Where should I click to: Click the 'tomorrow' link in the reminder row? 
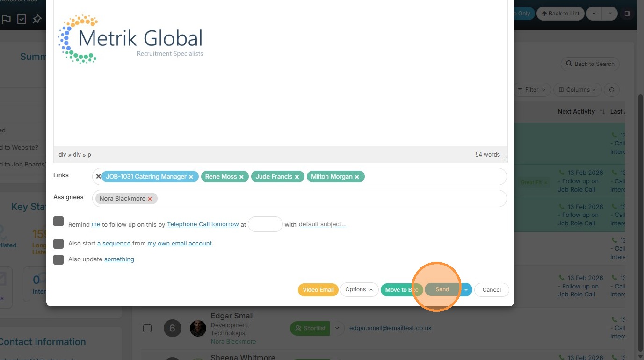click(225, 224)
